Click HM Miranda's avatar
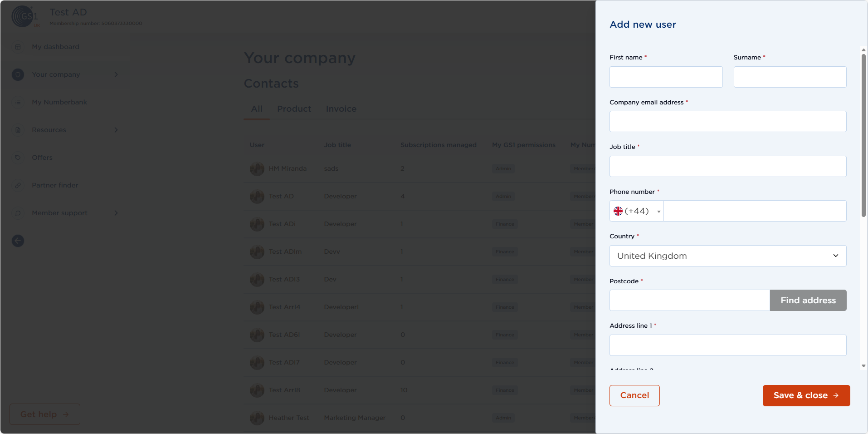 pyautogui.click(x=257, y=169)
